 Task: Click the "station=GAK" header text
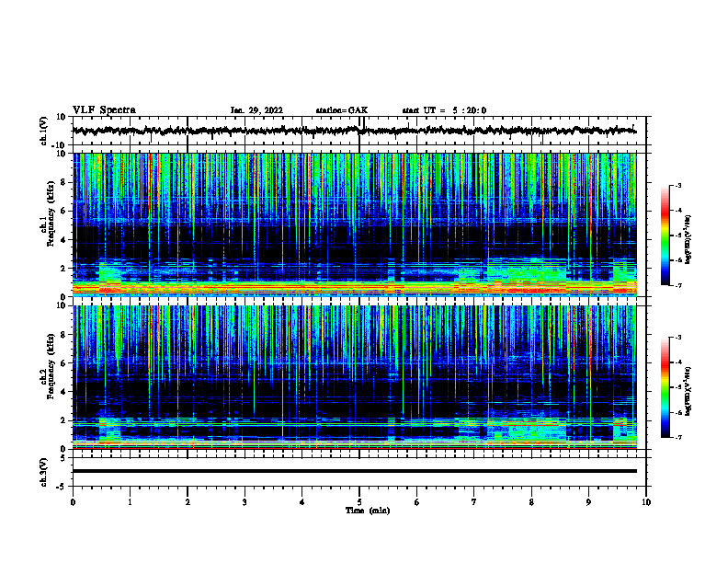342,110
